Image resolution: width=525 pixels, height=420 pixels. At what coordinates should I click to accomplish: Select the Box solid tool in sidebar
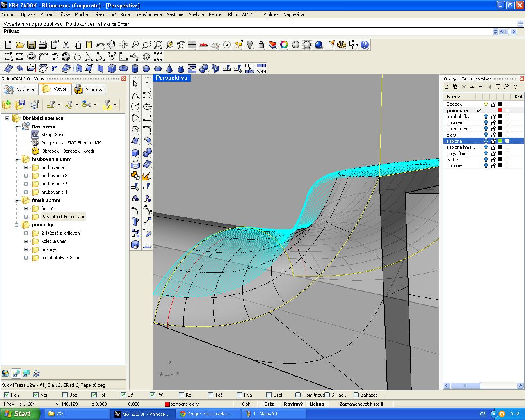tap(135, 153)
